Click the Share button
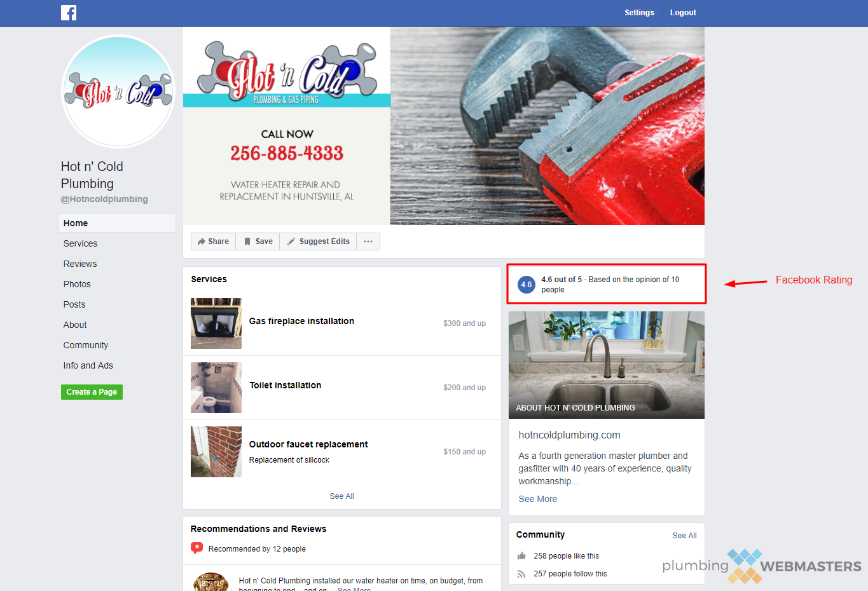Image resolution: width=868 pixels, height=591 pixels. tap(213, 241)
